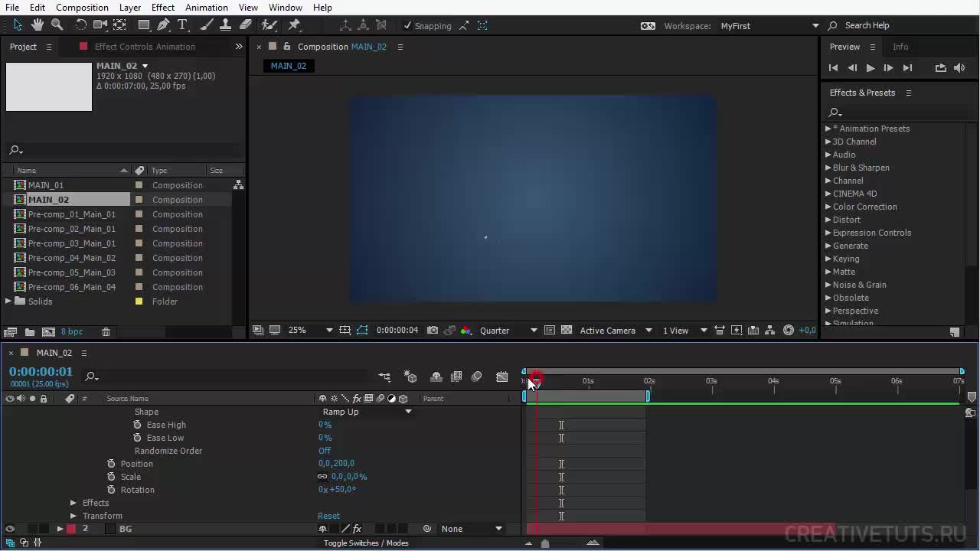The height and width of the screenshot is (551, 980).
Task: Select the Eraser tool
Action: point(246,25)
